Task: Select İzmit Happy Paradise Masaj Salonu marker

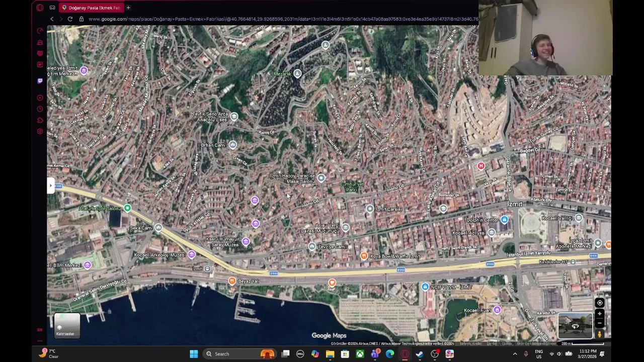Action: coord(321,178)
